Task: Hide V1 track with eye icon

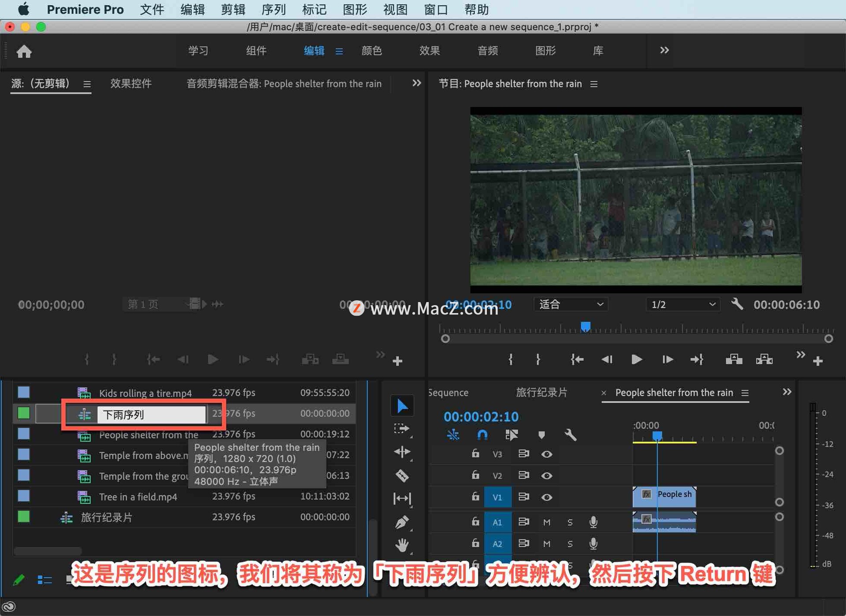Action: (x=546, y=497)
